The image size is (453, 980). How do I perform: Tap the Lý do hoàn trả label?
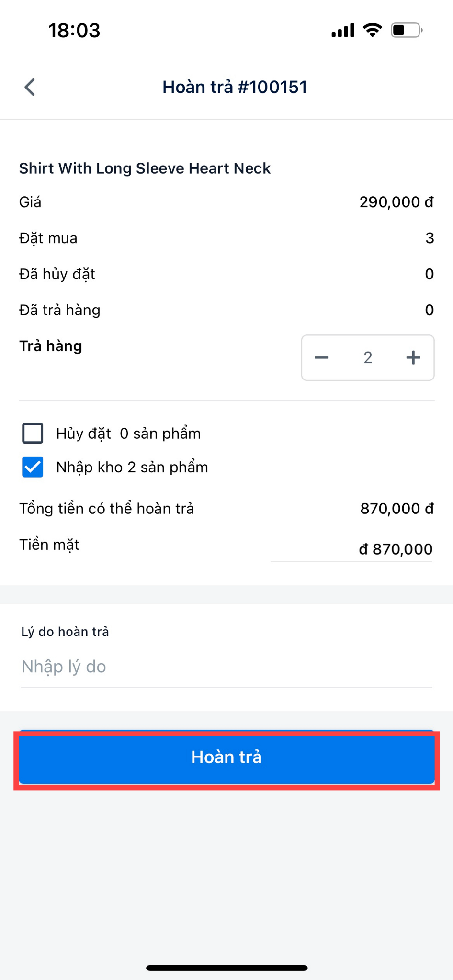tap(65, 632)
